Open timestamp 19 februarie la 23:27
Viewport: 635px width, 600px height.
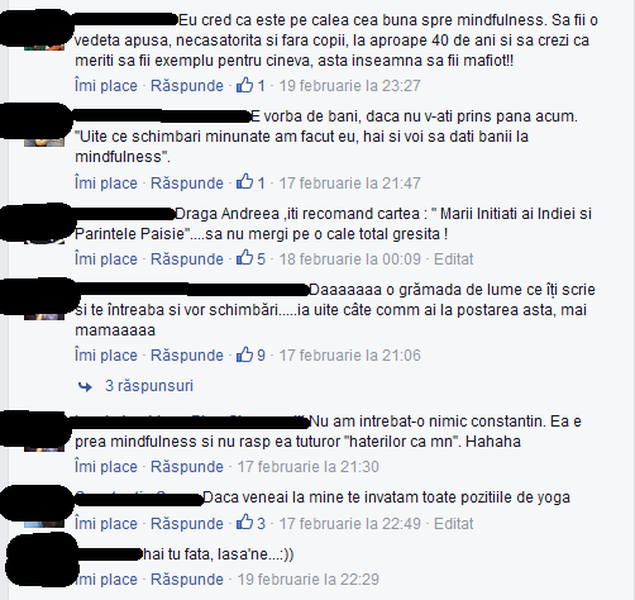[x=350, y=86]
